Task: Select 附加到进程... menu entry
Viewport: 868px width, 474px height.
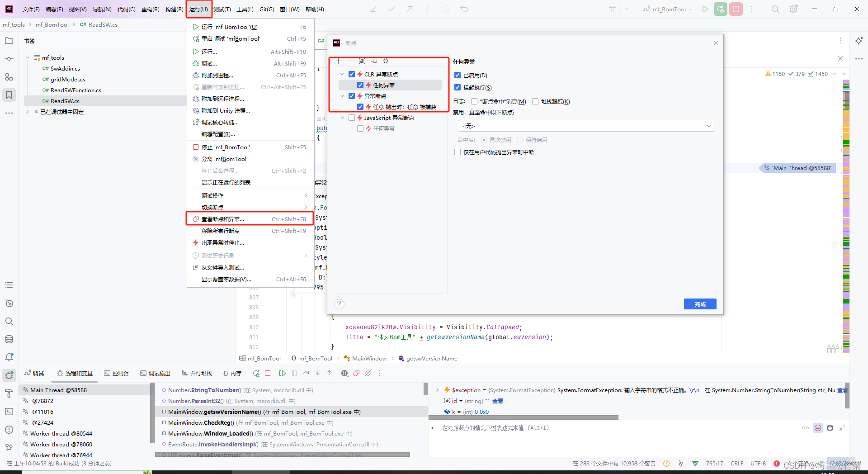Action: [250, 75]
